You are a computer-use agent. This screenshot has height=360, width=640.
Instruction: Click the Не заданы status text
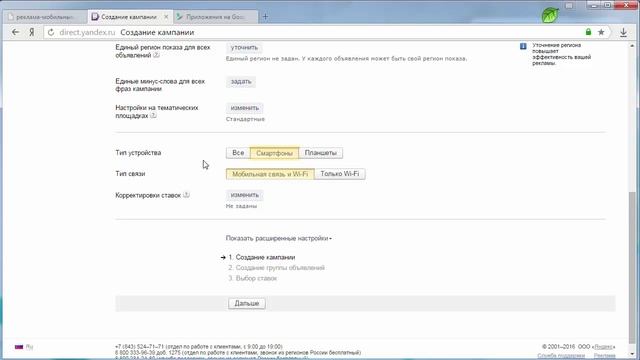click(x=241, y=206)
